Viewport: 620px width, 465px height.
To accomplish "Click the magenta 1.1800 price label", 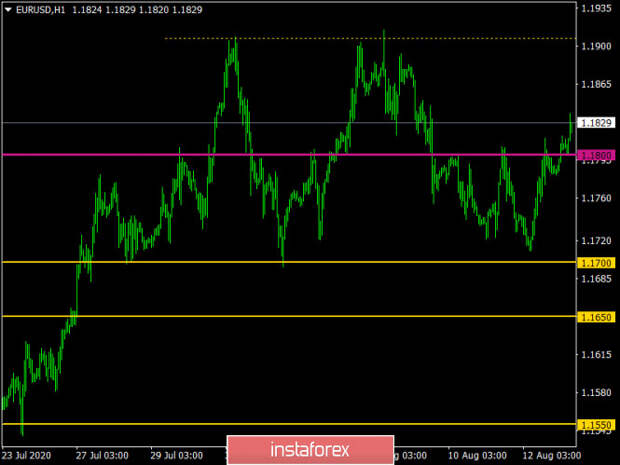I will 596,155.
